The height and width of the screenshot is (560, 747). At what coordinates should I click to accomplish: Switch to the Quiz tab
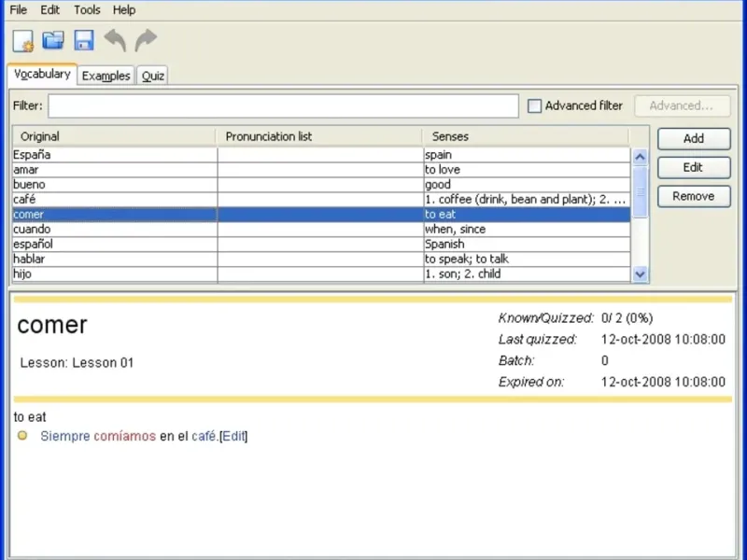pyautogui.click(x=153, y=76)
